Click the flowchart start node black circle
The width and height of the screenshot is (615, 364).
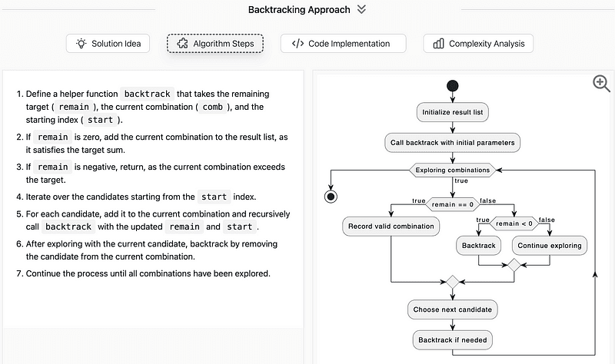pyautogui.click(x=452, y=86)
